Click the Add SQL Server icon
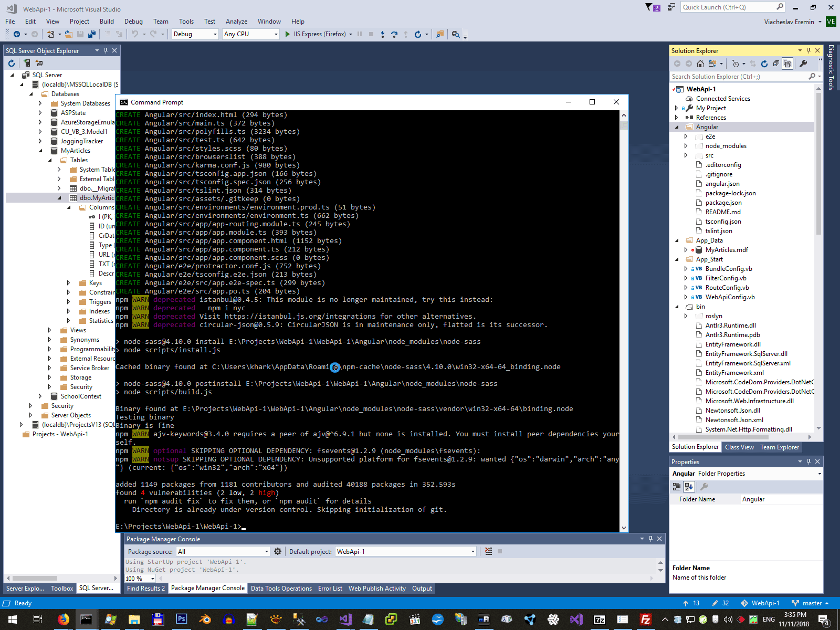The image size is (840, 630). coord(27,63)
